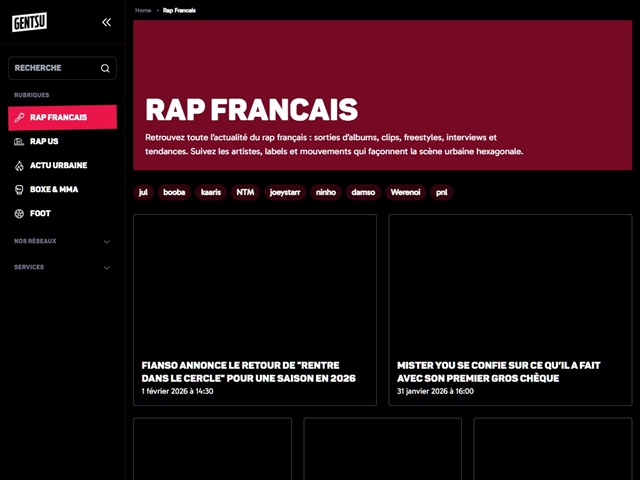Open the Fianso Rentre Dans Le Cercle article
Image resolution: width=640 pixels, height=480 pixels.
tap(249, 372)
